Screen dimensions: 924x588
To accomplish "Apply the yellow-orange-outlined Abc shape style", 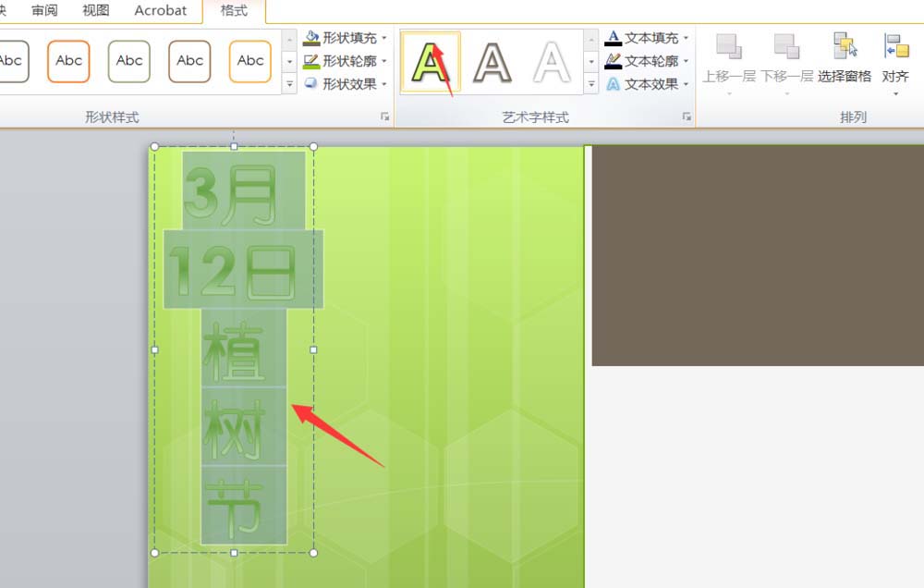I will point(250,61).
